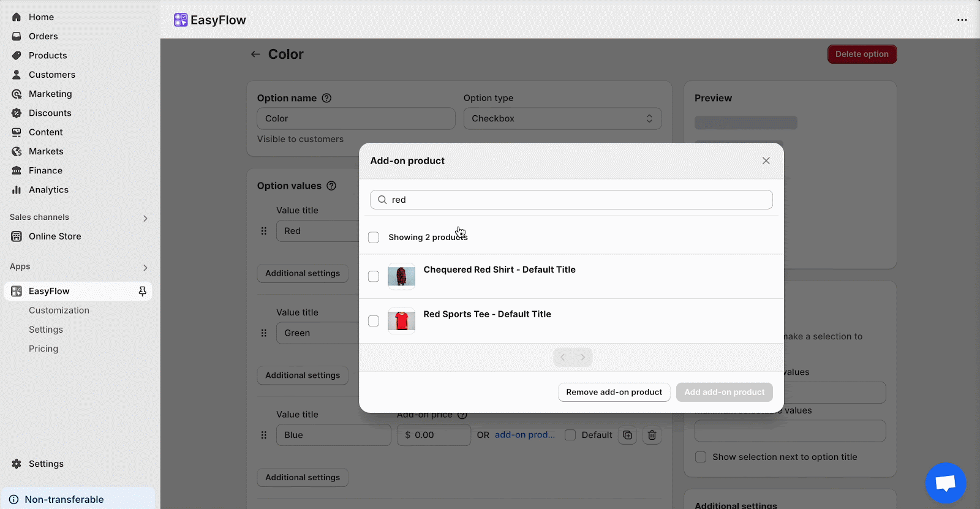Click Add add-on product button

(x=724, y=392)
